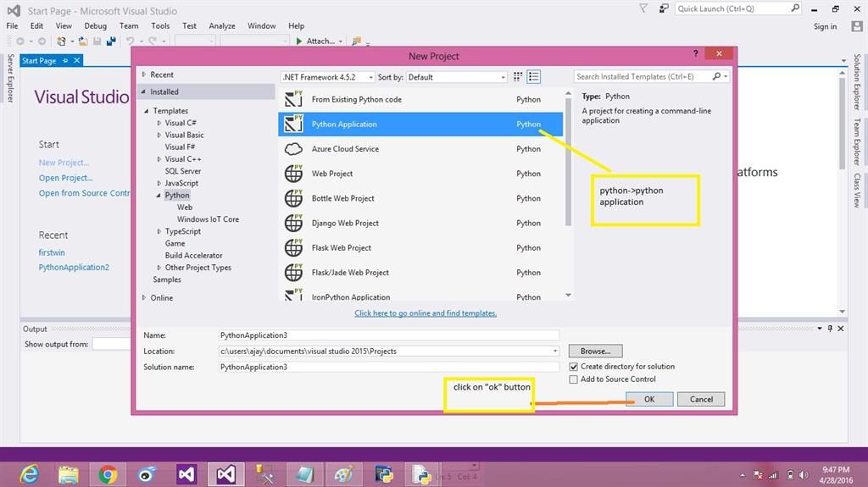Click the OK button
Viewport: 868px width, 487px height.
pos(649,399)
